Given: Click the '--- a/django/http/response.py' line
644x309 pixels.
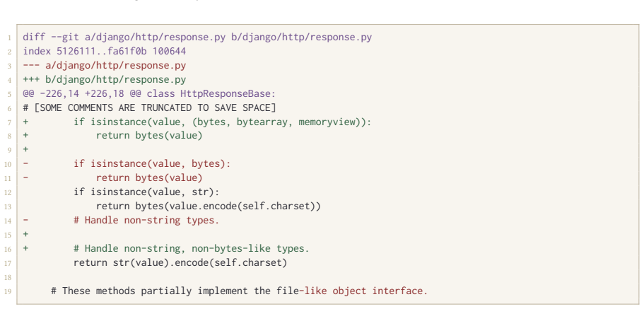Looking at the screenshot, I should pos(105,65).
